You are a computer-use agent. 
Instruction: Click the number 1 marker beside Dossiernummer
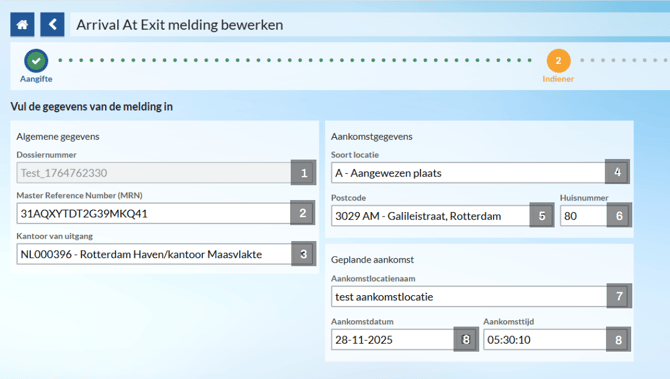303,173
